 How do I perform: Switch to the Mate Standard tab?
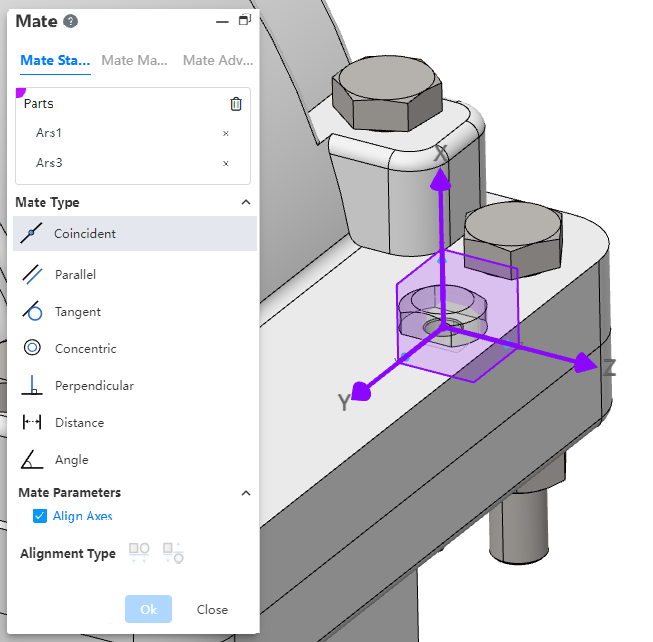[55, 61]
